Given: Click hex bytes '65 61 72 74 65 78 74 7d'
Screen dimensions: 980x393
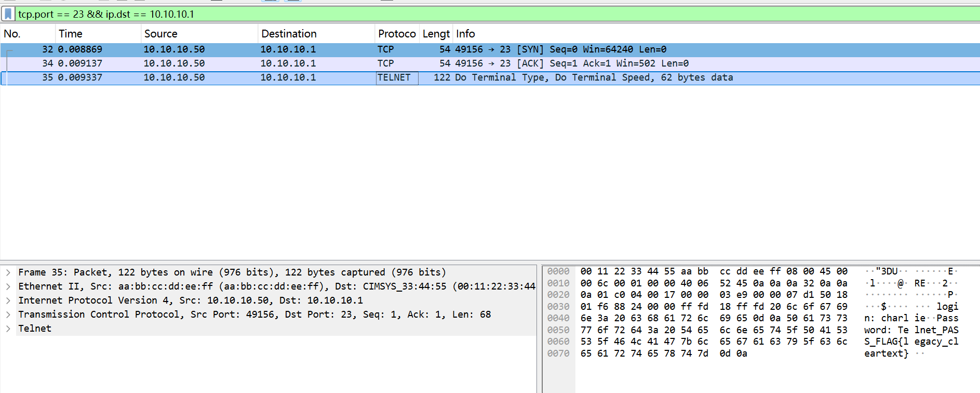Looking at the screenshot, I should 645,353.
